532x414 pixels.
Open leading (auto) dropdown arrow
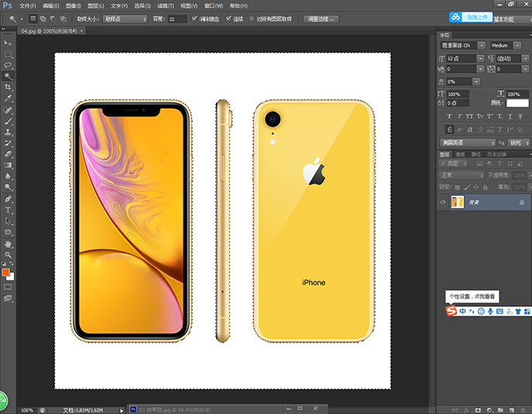point(525,59)
